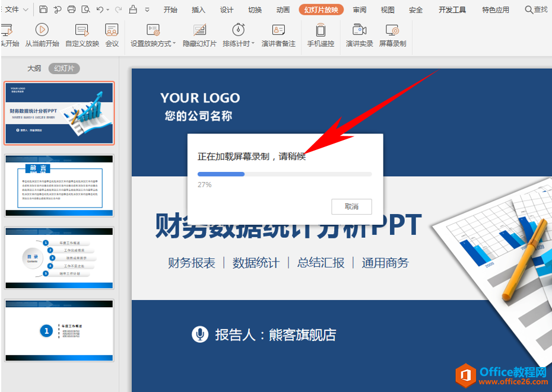552x392 pixels.
Task: Switch to the Animation (动画) tab
Action: coord(283,9)
